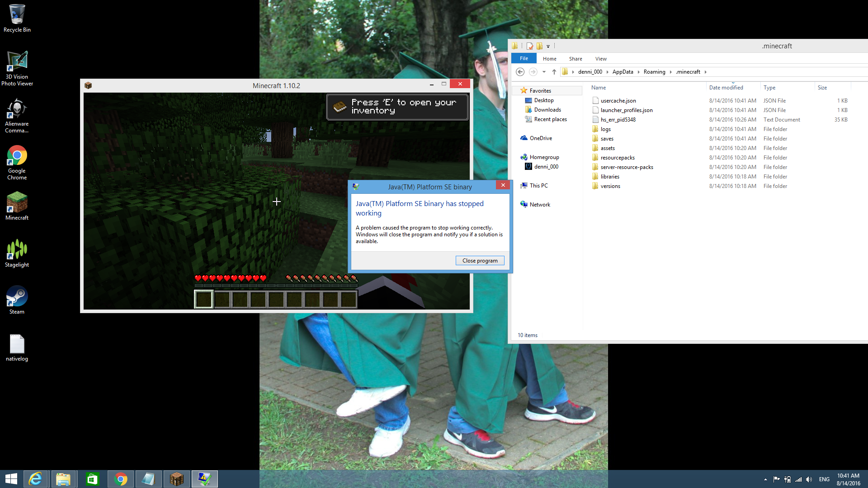Click the Close program button
Viewport: 868px width, 488px height.
pyautogui.click(x=480, y=261)
